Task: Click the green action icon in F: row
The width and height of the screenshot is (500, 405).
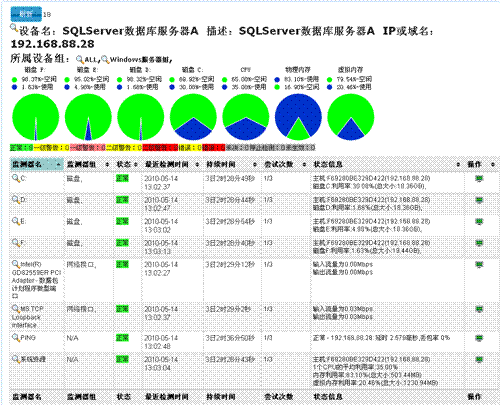Action: (x=479, y=243)
